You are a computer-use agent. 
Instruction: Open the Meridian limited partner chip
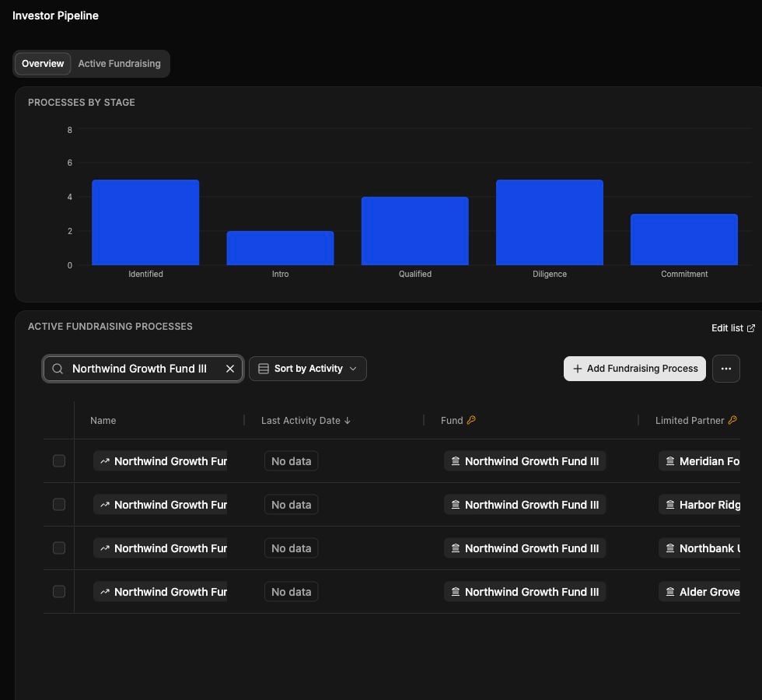click(699, 461)
